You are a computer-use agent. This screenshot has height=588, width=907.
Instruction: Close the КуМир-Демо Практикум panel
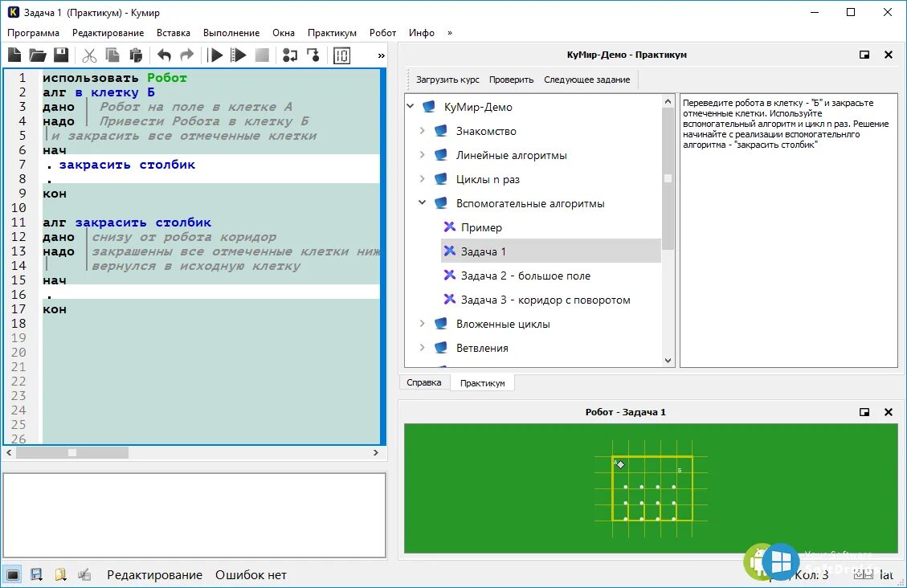coord(889,55)
